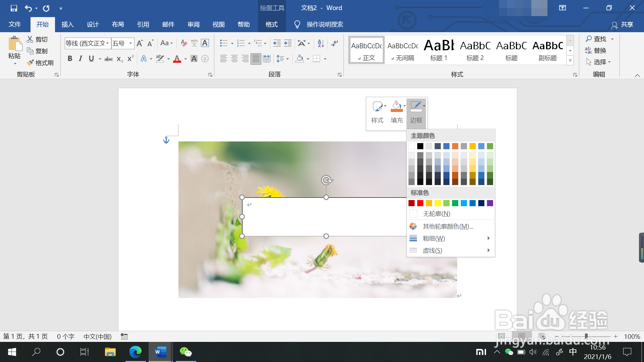The image size is (644, 362).
Task: Click the Format Painter brush icon
Action: pos(30,63)
